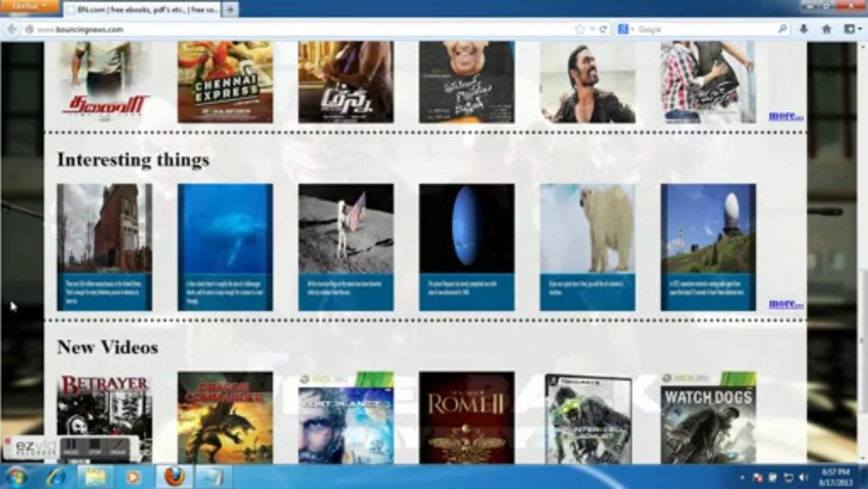The height and width of the screenshot is (489, 868).
Task: Open the embracing couple movie poster
Action: click(708, 82)
